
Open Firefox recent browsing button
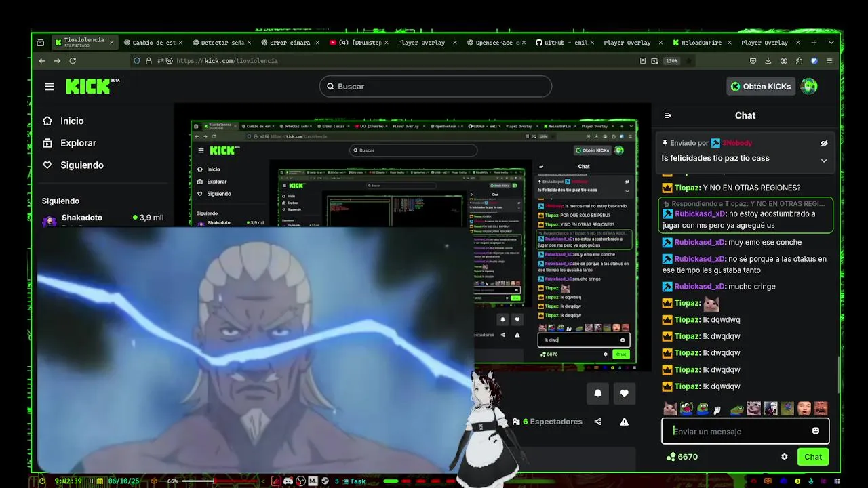pos(40,43)
